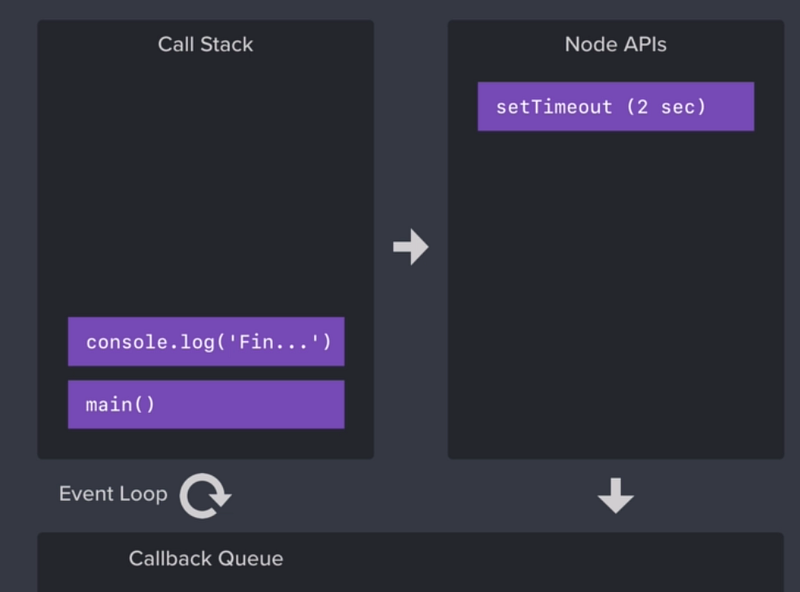
Task: Click the right arrow between Call Stack and Node APIs
Action: click(x=411, y=247)
